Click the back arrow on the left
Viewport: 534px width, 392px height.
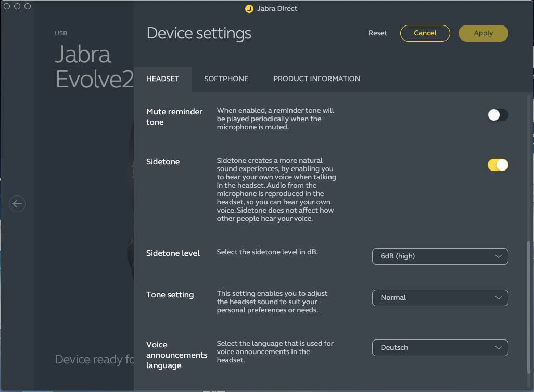point(17,204)
